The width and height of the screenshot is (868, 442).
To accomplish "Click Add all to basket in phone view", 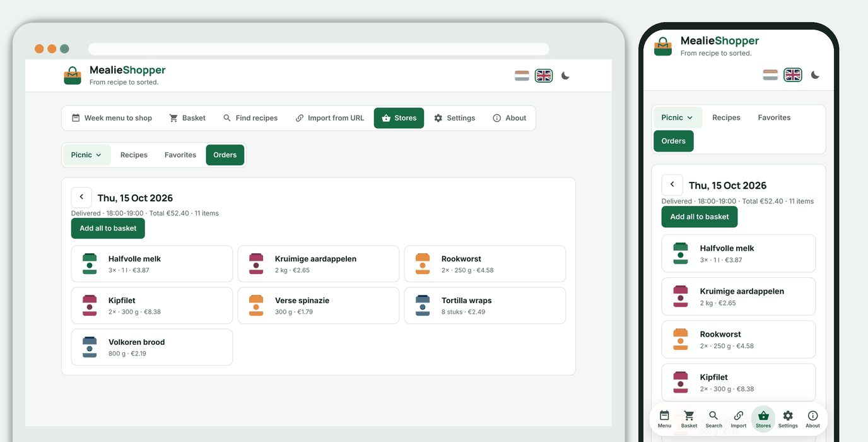I will (700, 217).
